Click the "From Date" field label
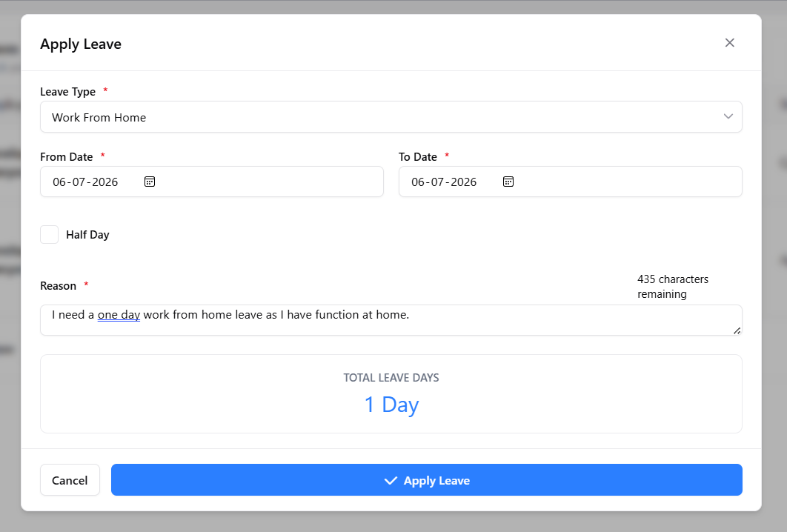787x532 pixels. pos(66,157)
